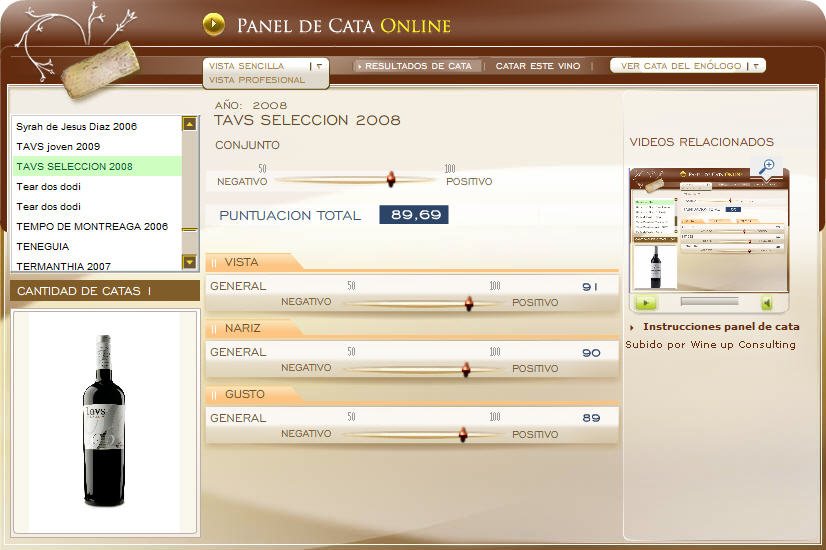Screen dimensions: 826x550
Task: Click the yellow play icon beside Panel de Cata Online
Action: coord(213,24)
